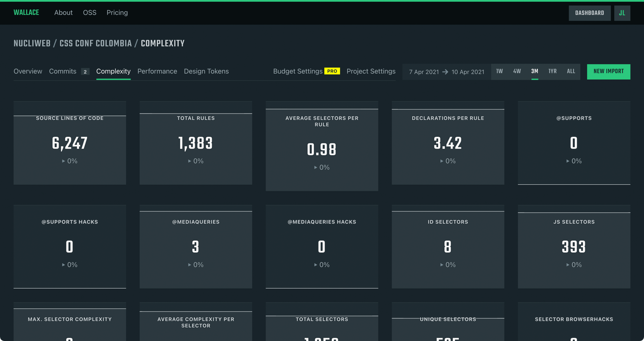Image resolution: width=644 pixels, height=341 pixels.
Task: Go to the Pricing page link
Action: click(117, 13)
